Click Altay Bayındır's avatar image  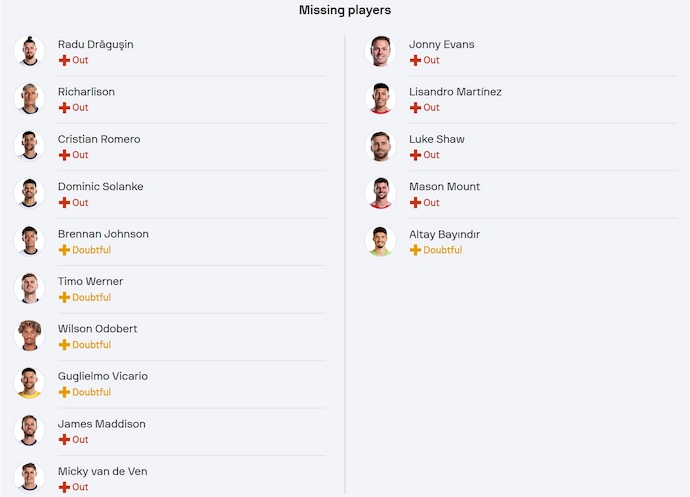pos(381,241)
